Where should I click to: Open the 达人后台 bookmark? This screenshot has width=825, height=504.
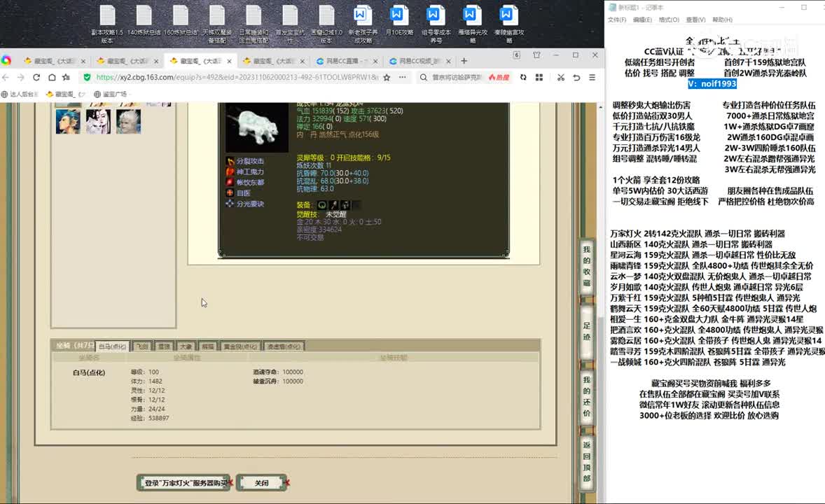click(x=20, y=94)
